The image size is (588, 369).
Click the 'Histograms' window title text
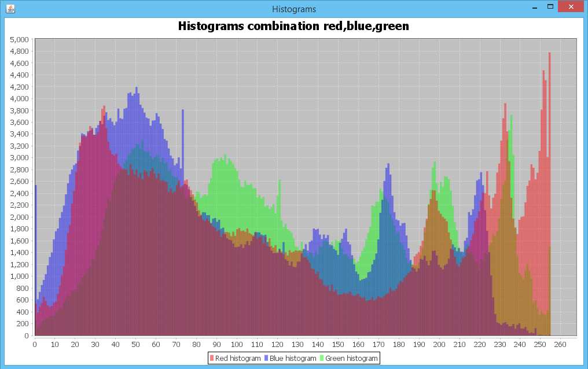tap(293, 9)
